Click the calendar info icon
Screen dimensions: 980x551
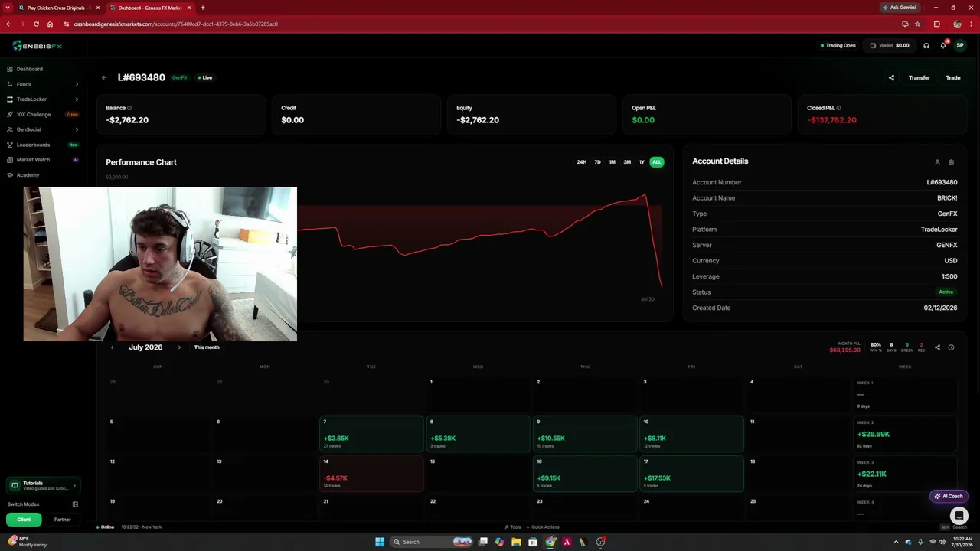(x=951, y=347)
